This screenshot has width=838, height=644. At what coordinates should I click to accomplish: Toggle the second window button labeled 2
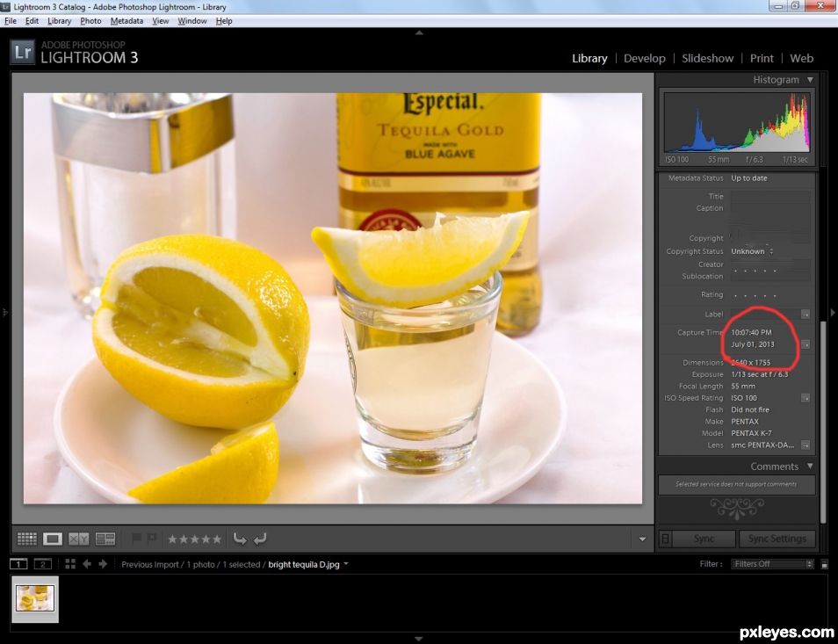pyautogui.click(x=43, y=564)
